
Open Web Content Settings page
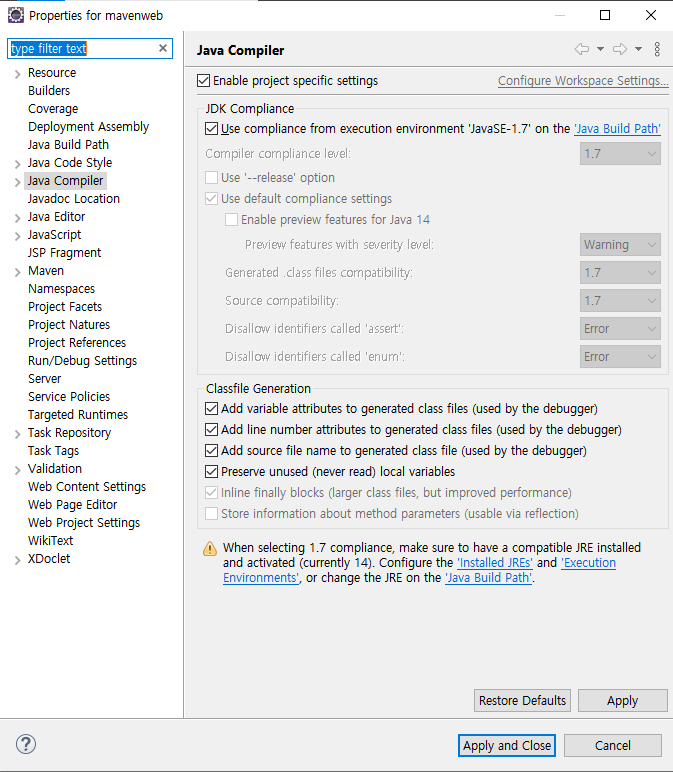tap(87, 487)
